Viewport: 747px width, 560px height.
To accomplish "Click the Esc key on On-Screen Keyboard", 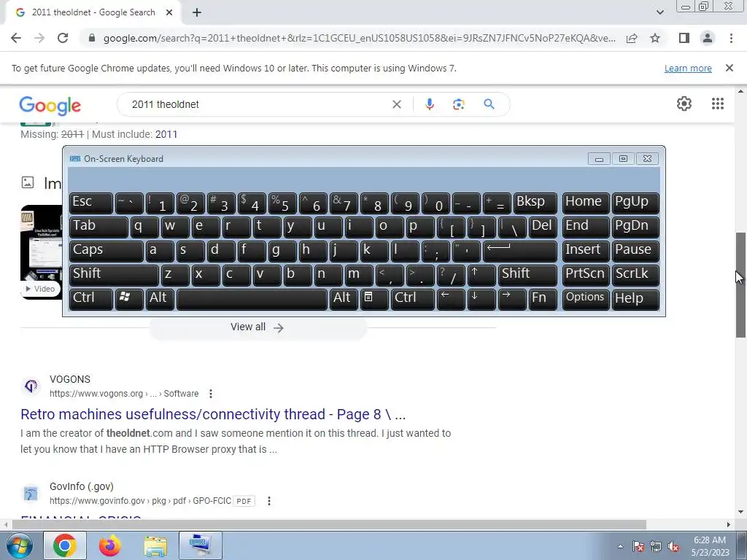I will pos(91,203).
